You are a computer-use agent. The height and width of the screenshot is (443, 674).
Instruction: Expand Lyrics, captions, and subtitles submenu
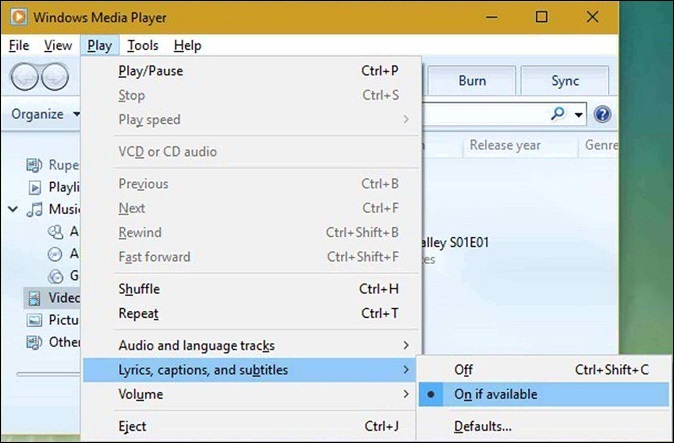(x=249, y=370)
